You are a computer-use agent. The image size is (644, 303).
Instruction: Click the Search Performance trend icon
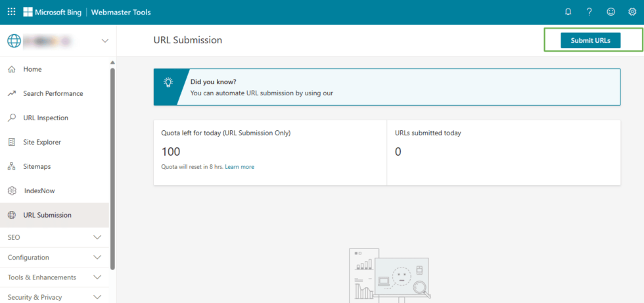tap(12, 93)
